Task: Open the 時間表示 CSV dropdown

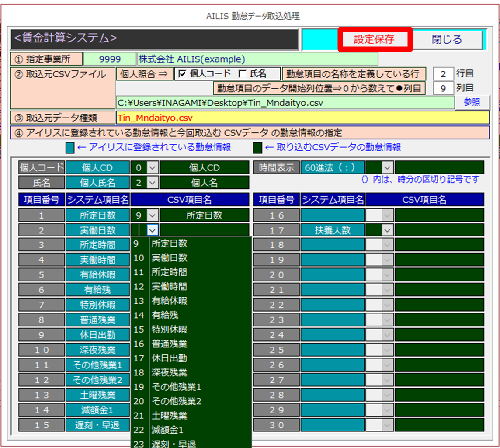Action: (x=387, y=167)
